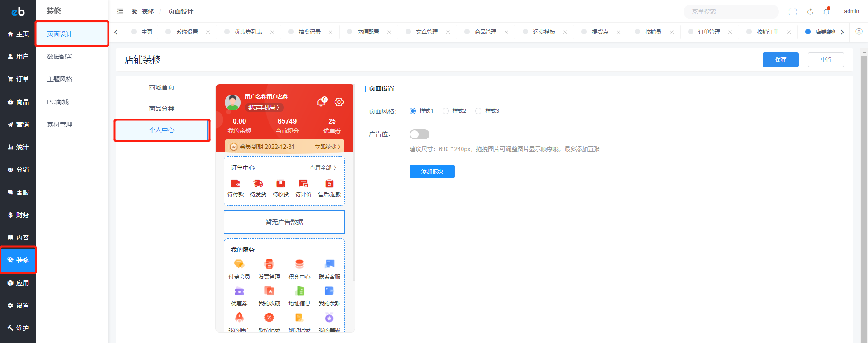Screen dimensions: 868x343
Task: Click 绑定手机号 chevron badge
Action: (x=264, y=108)
